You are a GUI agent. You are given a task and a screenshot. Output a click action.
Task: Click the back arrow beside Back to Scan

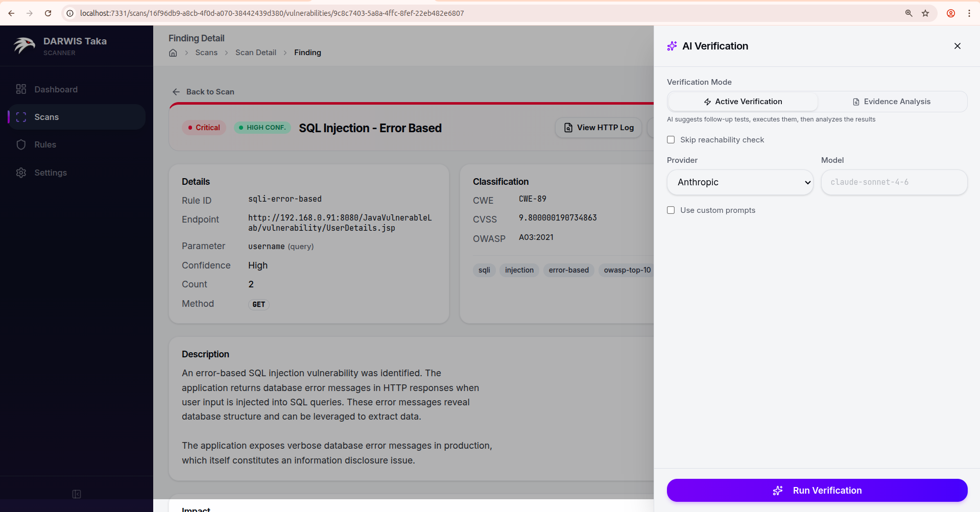[176, 92]
